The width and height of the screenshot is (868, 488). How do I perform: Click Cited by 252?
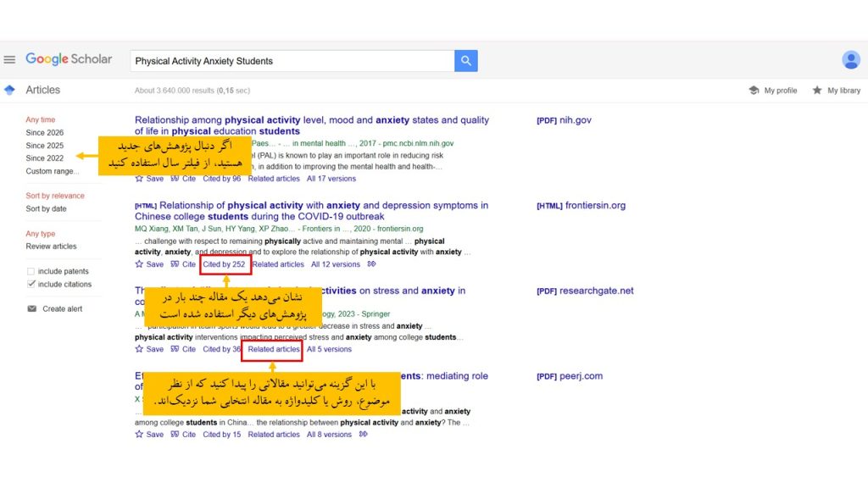(224, 264)
